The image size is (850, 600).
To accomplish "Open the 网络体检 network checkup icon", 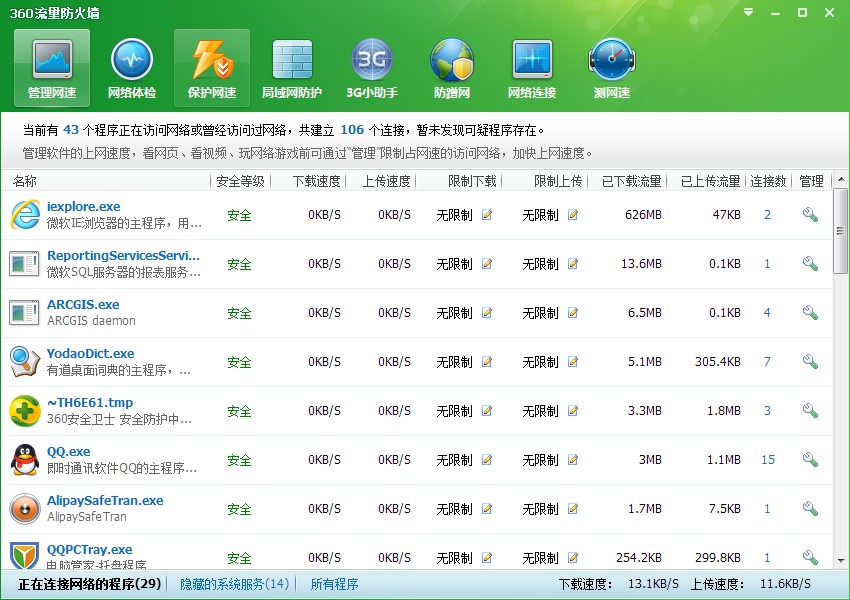I will [132, 68].
